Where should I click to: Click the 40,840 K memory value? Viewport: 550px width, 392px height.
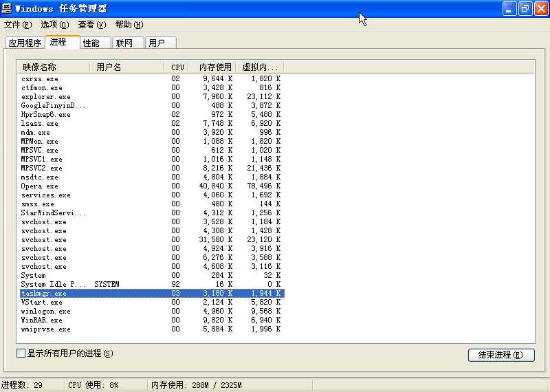(x=215, y=186)
